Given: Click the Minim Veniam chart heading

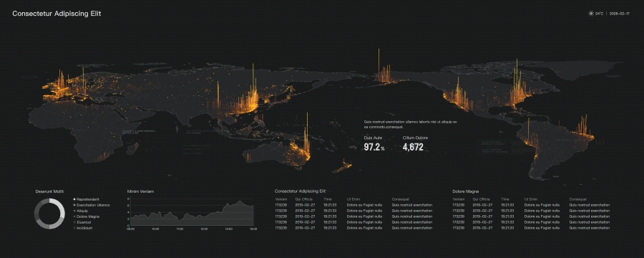Looking at the screenshot, I should click(141, 191).
